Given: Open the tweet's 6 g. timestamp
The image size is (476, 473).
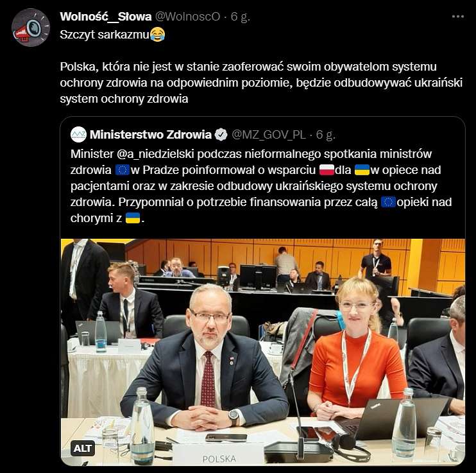Looking at the screenshot, I should tap(241, 17).
